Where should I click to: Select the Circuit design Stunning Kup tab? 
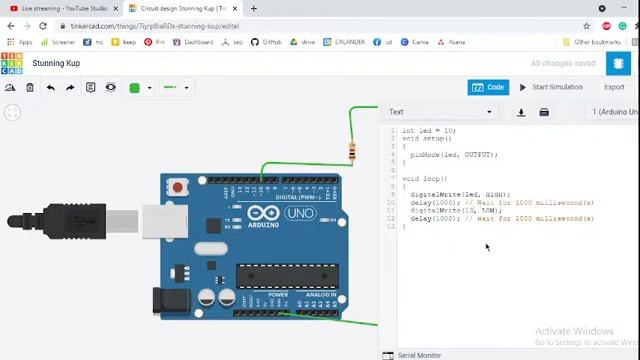[179, 9]
